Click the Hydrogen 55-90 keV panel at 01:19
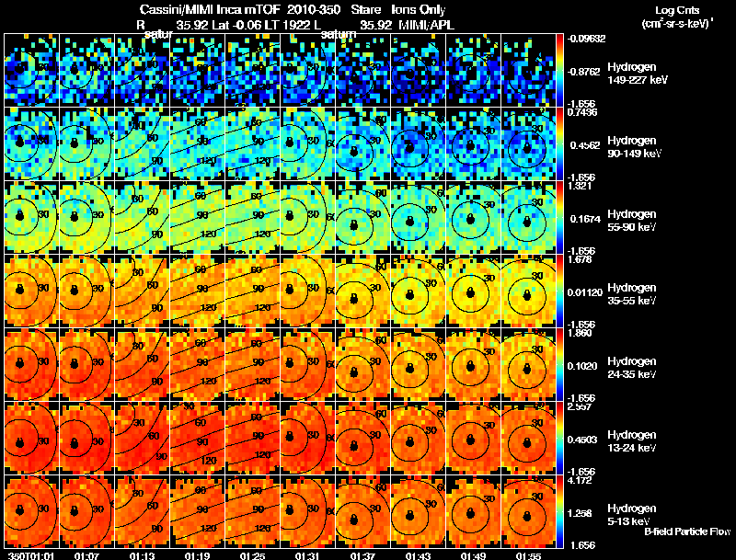 (x=198, y=217)
